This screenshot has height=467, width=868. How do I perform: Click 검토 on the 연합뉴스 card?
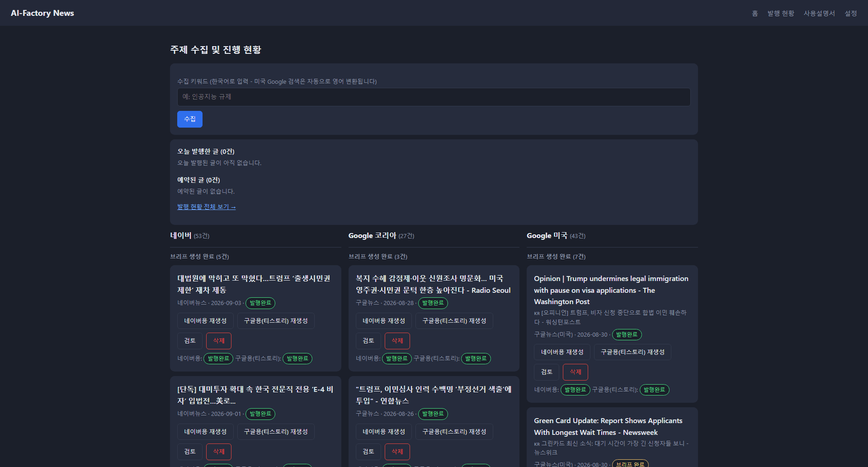tap(368, 452)
